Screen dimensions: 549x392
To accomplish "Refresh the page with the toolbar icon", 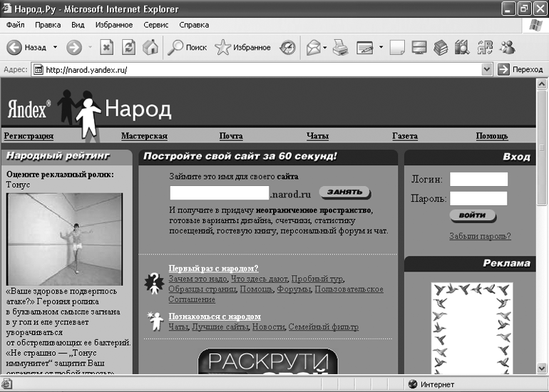I will (x=129, y=48).
